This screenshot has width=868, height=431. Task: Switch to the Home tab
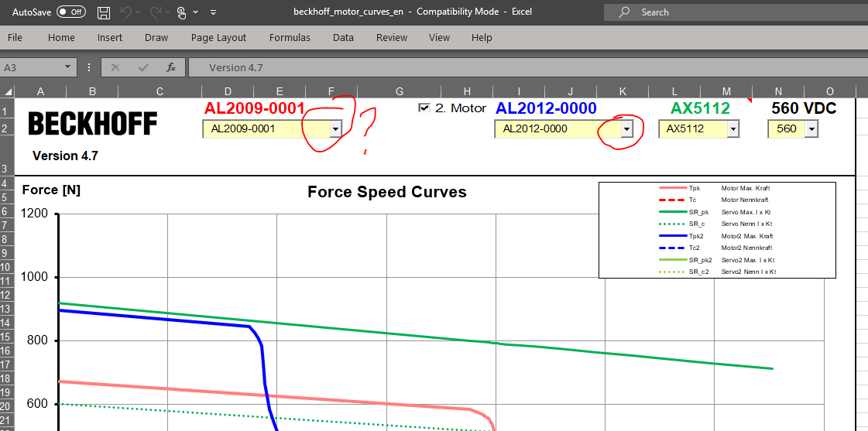point(61,38)
